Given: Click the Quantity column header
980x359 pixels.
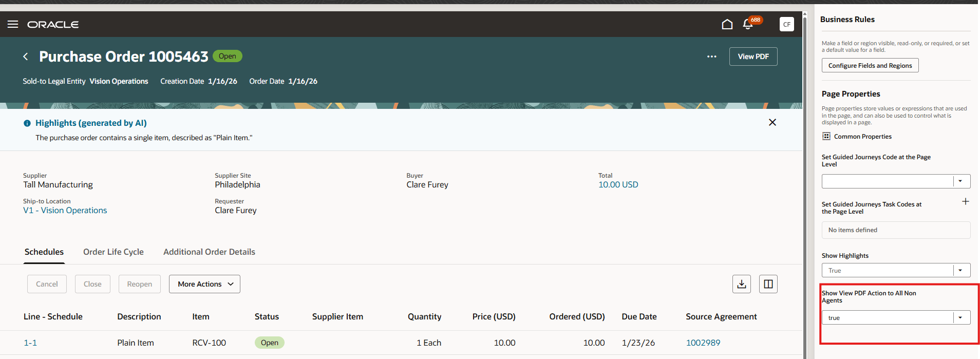Looking at the screenshot, I should pos(424,316).
